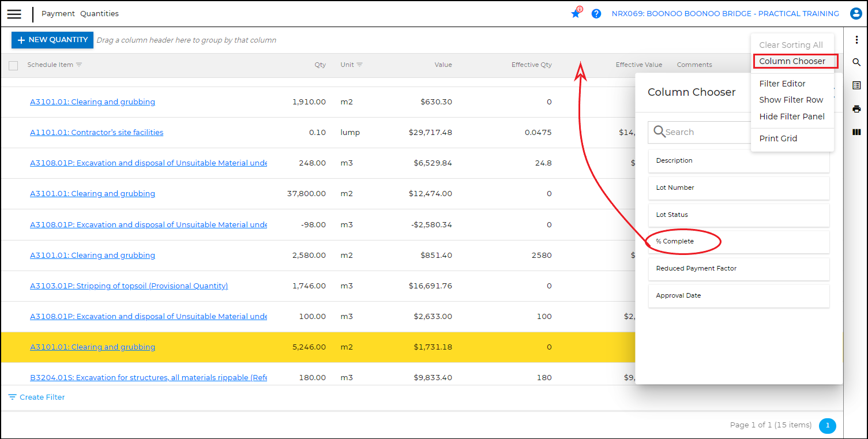
Task: Toggle the select-all checkbox in the grid header
Action: [13, 65]
